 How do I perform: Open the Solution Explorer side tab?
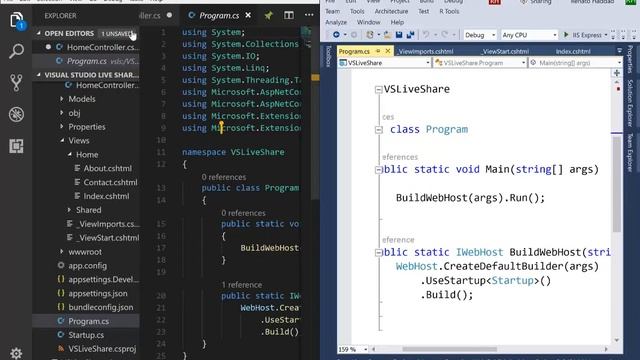point(630,103)
